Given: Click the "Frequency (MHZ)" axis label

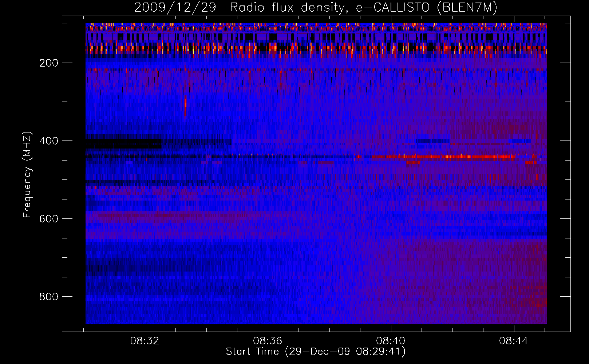Looking at the screenshot, I should coord(27,175).
